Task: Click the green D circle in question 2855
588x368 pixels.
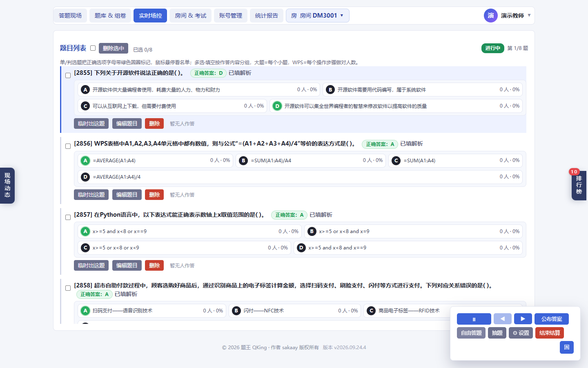Action: pyautogui.click(x=277, y=106)
